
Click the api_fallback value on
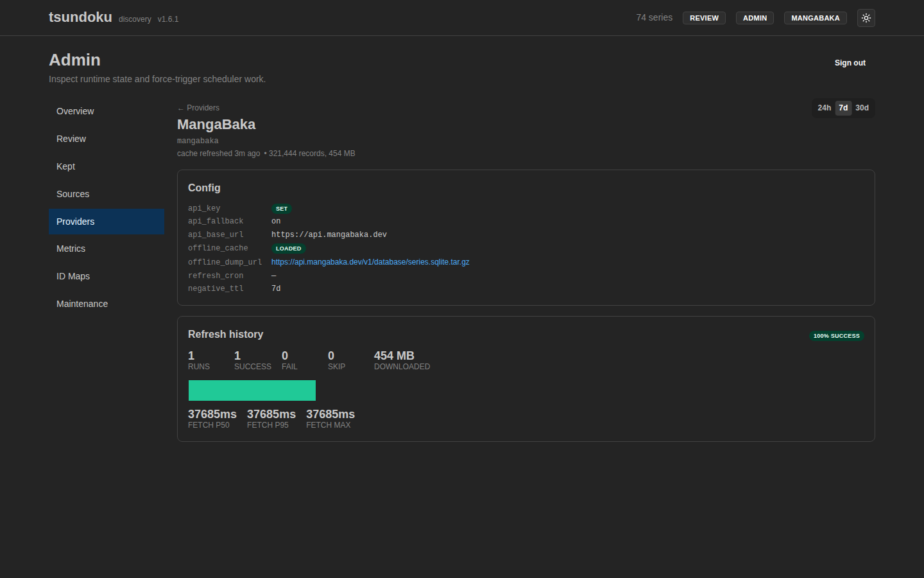point(276,221)
